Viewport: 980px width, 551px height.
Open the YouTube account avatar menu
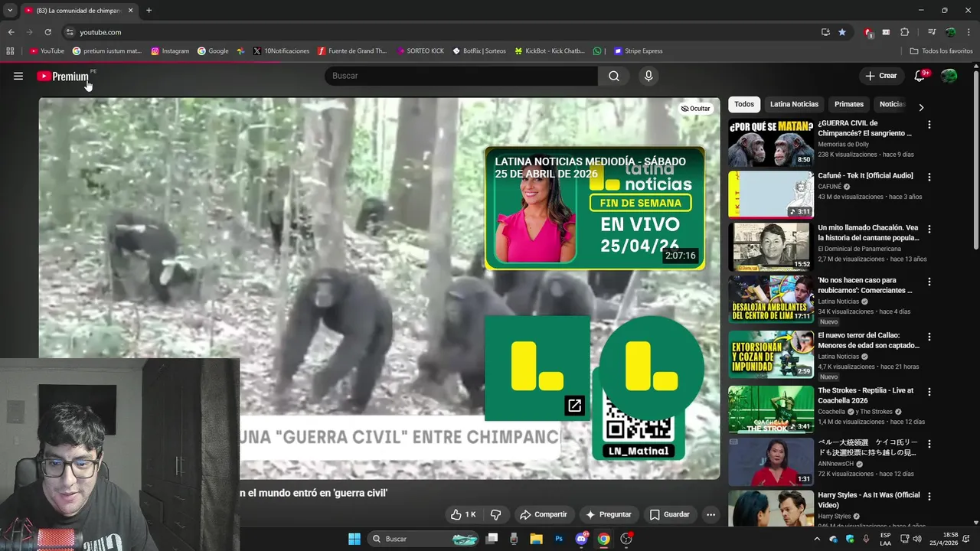click(x=949, y=76)
